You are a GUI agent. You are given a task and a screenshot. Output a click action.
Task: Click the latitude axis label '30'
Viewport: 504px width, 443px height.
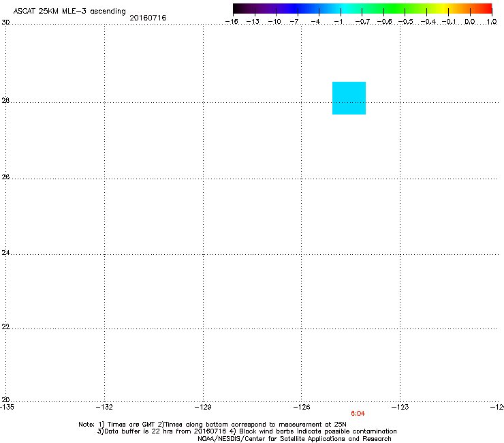5,22
